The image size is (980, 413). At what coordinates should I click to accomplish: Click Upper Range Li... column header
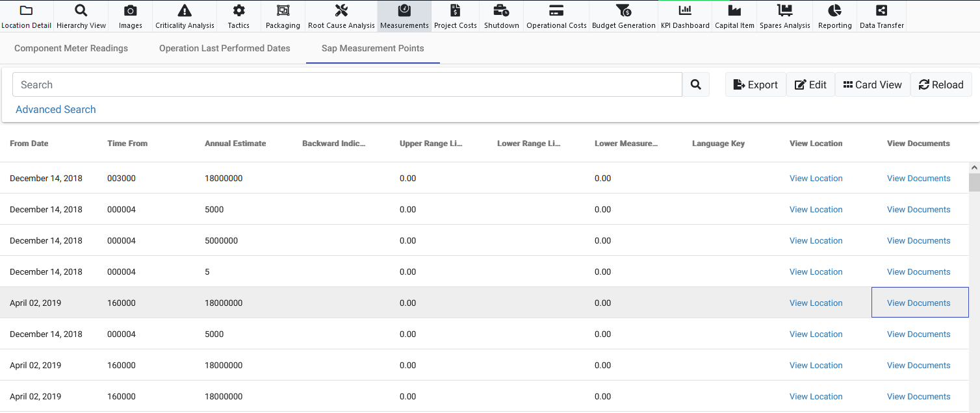(431, 144)
